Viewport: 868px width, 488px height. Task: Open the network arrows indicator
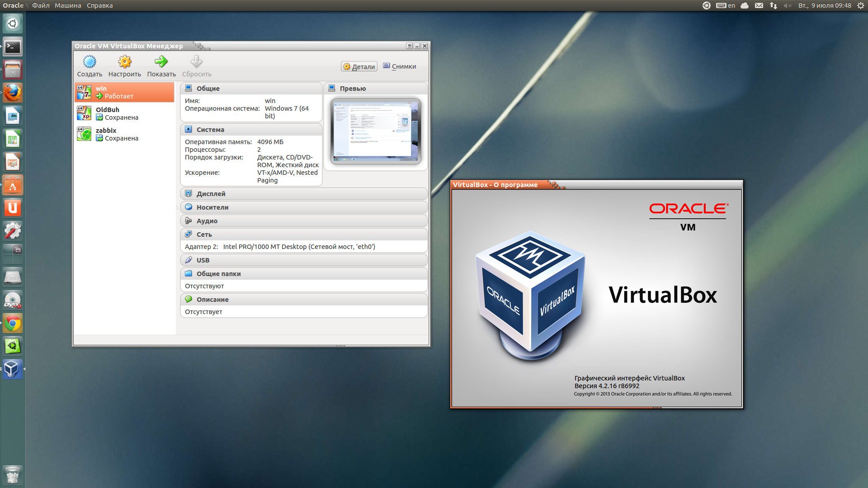tap(774, 5)
